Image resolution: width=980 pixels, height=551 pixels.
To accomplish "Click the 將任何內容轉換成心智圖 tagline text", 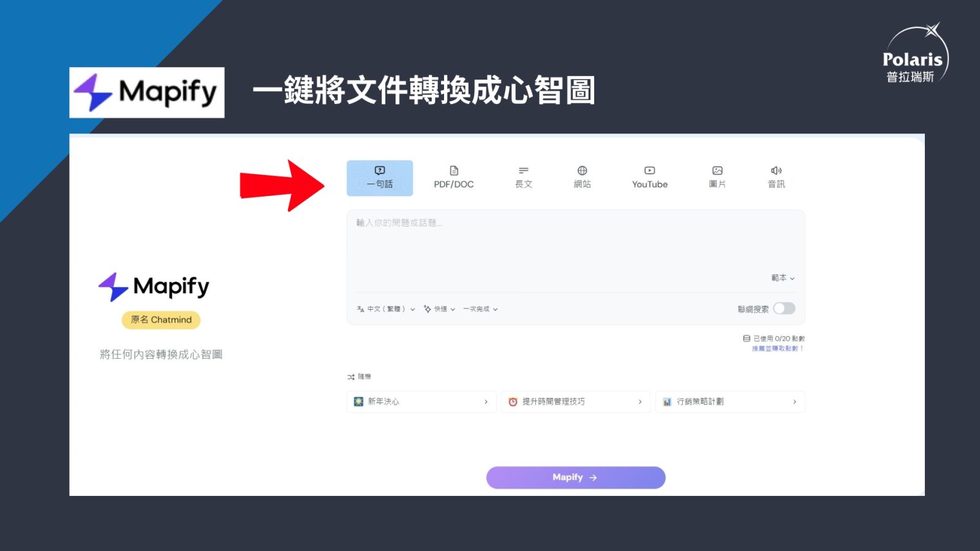I will pyautogui.click(x=161, y=354).
